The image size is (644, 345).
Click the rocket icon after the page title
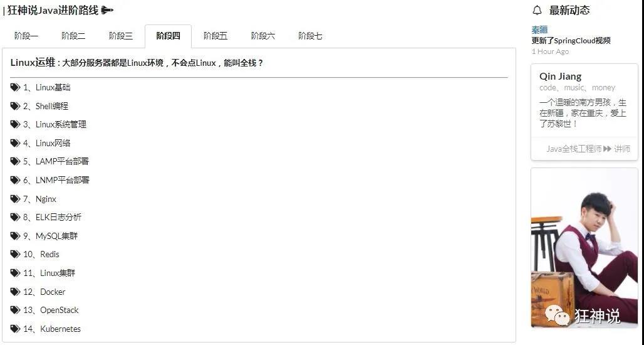pos(107,10)
